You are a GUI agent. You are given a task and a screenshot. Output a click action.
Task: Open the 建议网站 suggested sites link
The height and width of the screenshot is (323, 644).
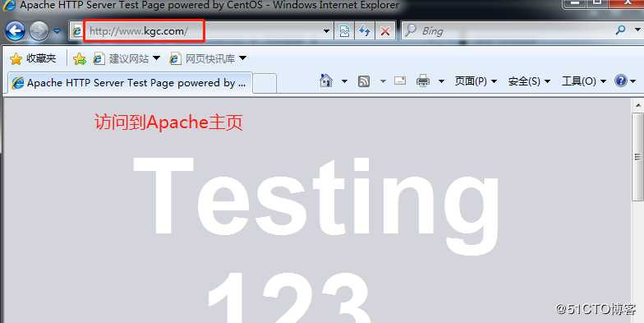(126, 59)
